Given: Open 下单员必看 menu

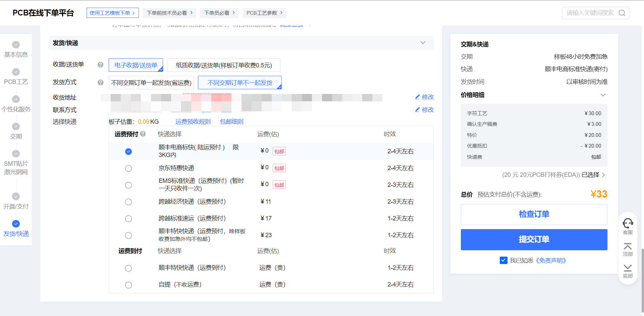Looking at the screenshot, I should pos(219,13).
